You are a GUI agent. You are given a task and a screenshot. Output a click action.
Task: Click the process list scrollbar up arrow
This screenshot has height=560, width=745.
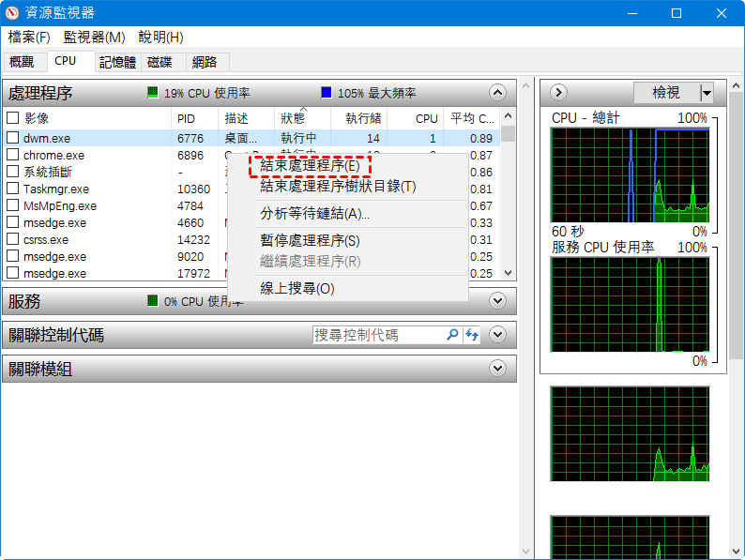tap(508, 116)
